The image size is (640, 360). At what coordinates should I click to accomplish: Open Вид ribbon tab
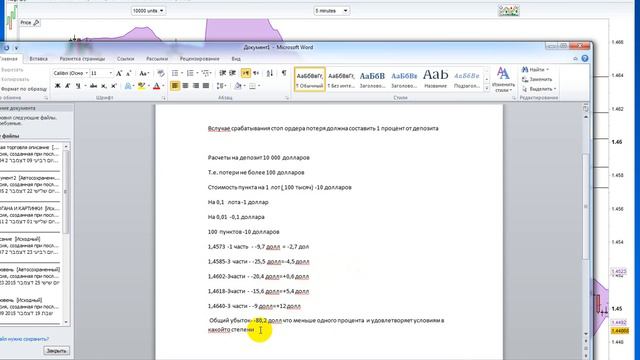(x=236, y=59)
